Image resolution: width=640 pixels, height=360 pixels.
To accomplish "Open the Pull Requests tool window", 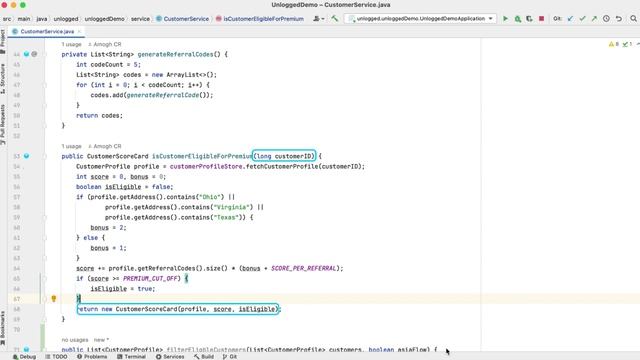I will (3, 124).
